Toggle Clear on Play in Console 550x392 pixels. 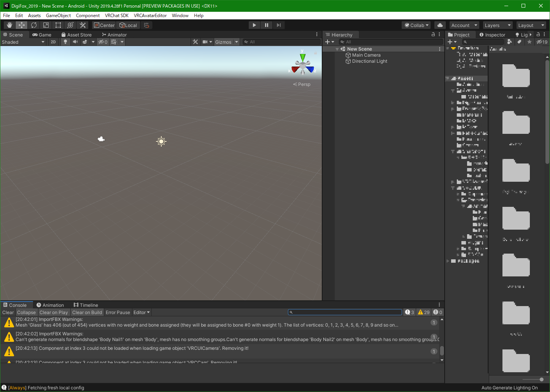(x=54, y=312)
